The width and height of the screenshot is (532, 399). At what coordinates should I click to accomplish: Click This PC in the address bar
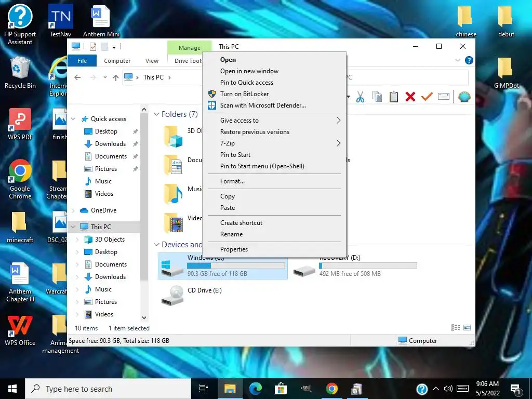(x=153, y=77)
